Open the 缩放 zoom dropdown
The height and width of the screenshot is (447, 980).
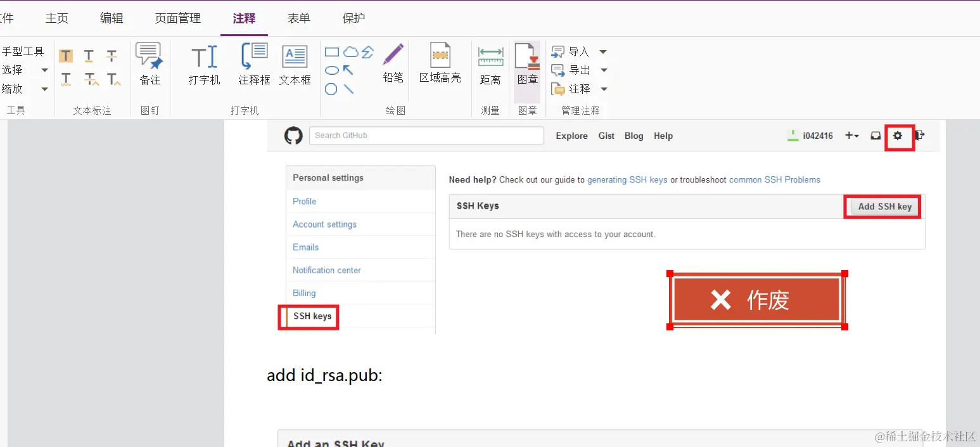44,89
